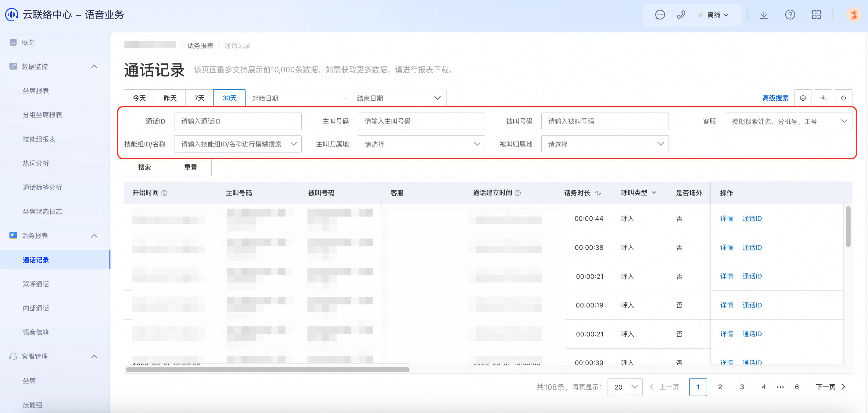Viewport: 868px width, 413px height.
Task: Open 坐席报表 in sidebar
Action: point(36,91)
